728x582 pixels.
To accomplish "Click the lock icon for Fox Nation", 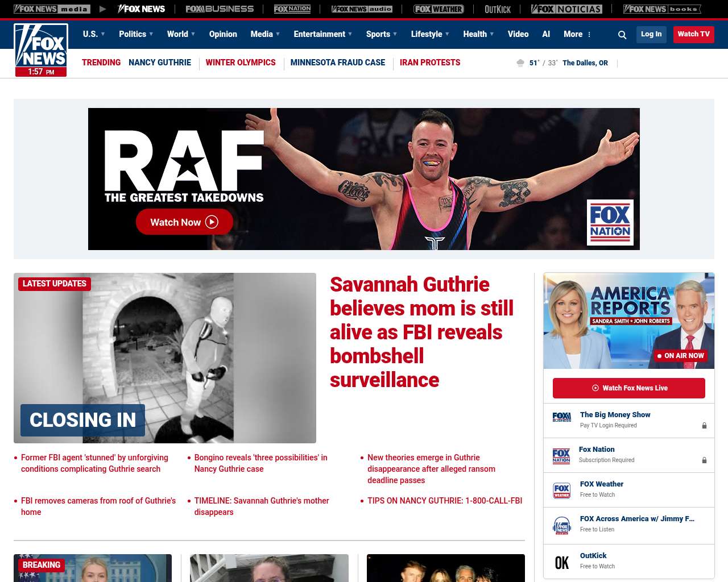I will [704, 460].
